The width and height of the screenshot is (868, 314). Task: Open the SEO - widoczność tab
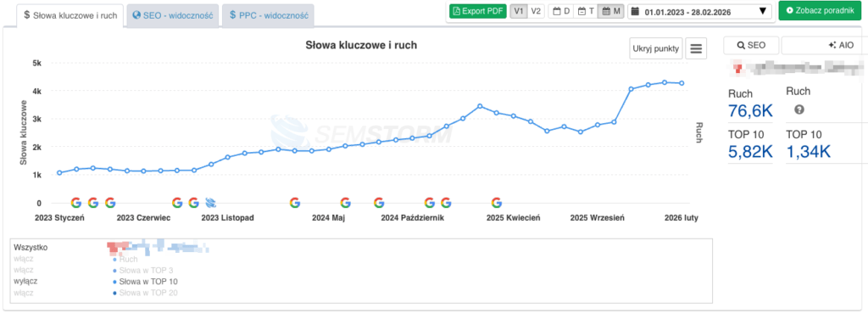click(173, 15)
